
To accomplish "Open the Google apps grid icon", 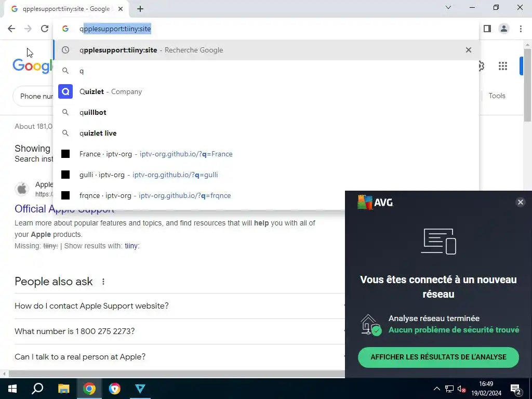I will click(x=503, y=66).
